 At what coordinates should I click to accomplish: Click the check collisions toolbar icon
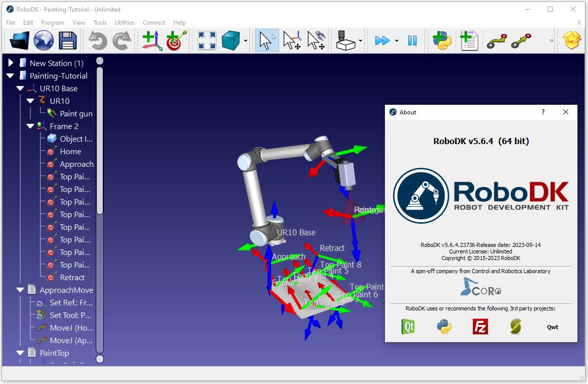[345, 40]
